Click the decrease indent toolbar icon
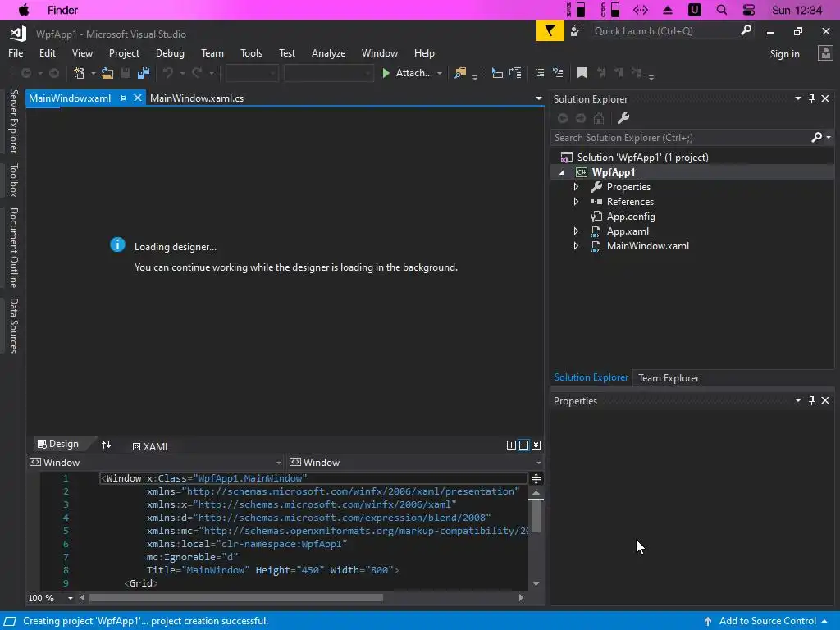The width and height of the screenshot is (840, 630). point(540,73)
